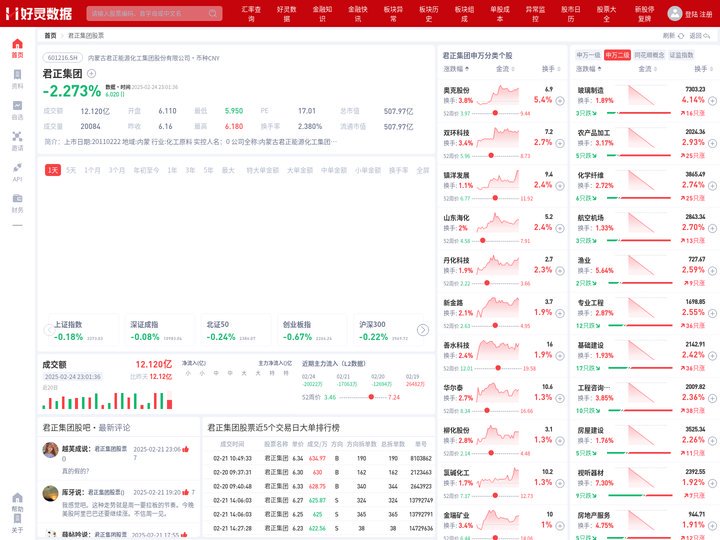Open the 关于 about icon in the sidebar
Screen dimensions: 720x540
click(17, 518)
